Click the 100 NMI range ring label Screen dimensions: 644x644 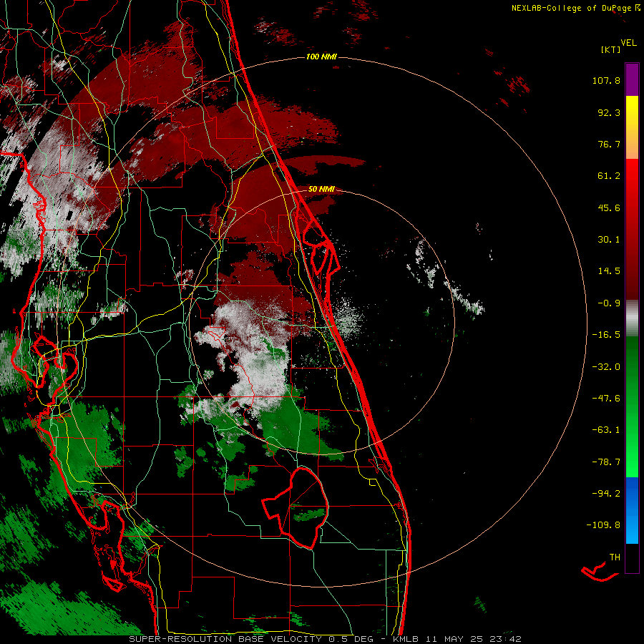pyautogui.click(x=321, y=57)
